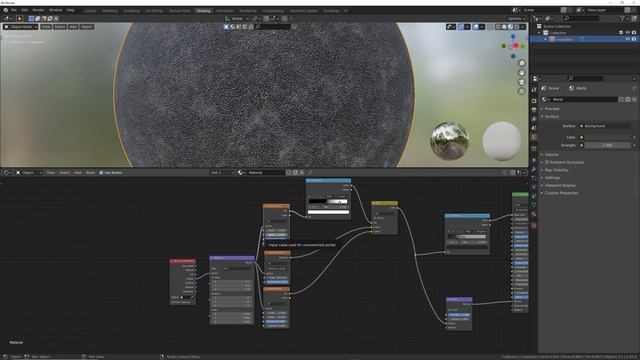Toggle Collection exclude checkbox in outliner

(x=621, y=33)
